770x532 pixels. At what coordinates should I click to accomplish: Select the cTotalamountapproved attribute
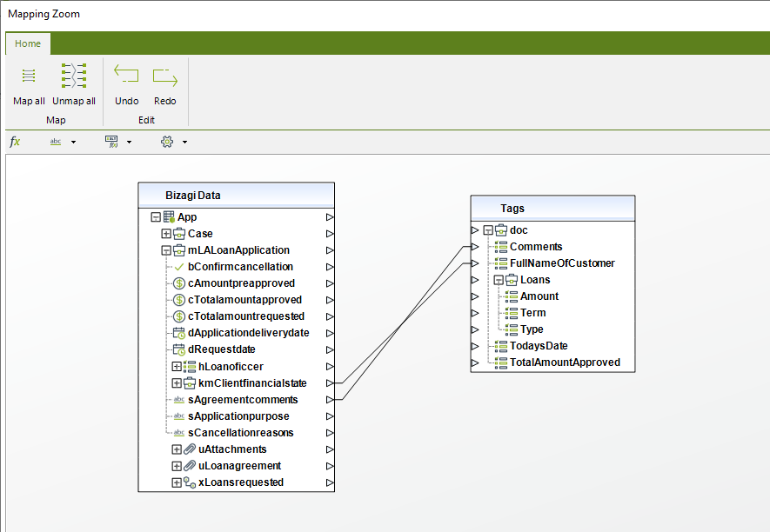(244, 300)
